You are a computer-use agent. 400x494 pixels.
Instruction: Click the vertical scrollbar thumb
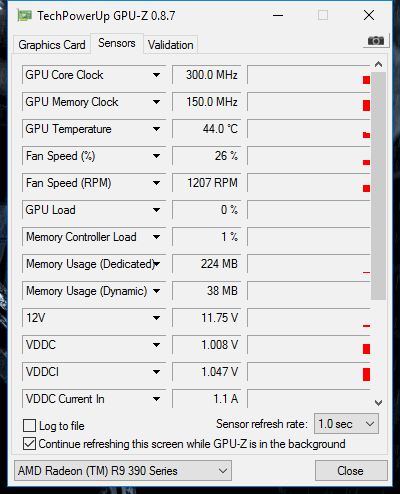[x=378, y=186]
